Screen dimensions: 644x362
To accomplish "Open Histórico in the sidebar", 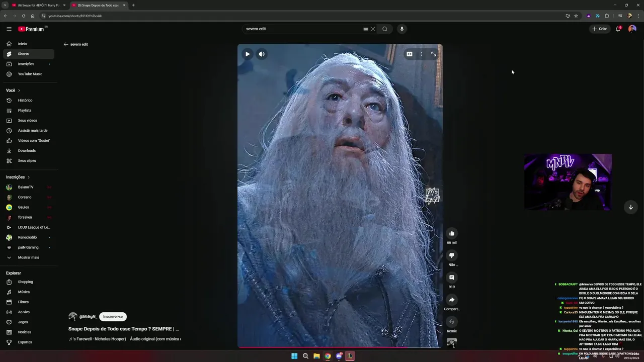I will (29, 100).
